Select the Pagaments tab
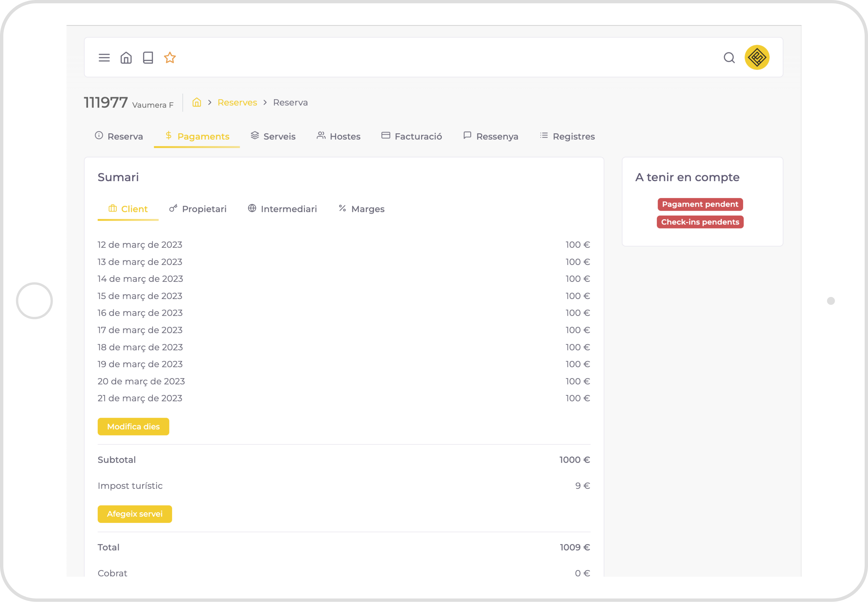This screenshot has width=868, height=602. click(197, 136)
